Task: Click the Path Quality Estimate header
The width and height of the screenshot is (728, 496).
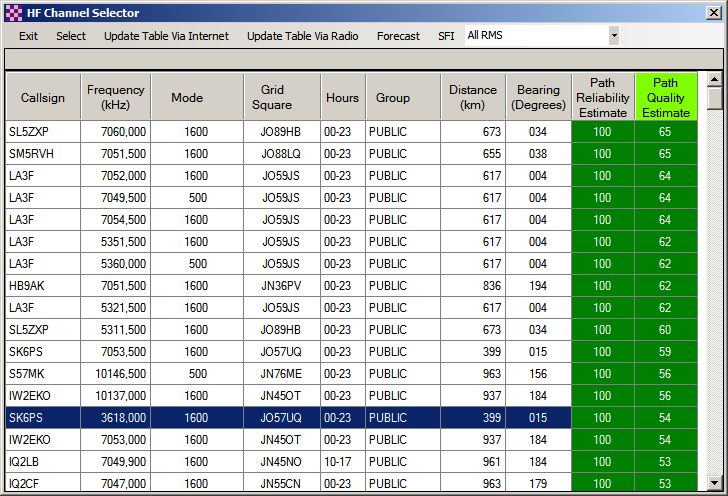Action: coord(665,98)
